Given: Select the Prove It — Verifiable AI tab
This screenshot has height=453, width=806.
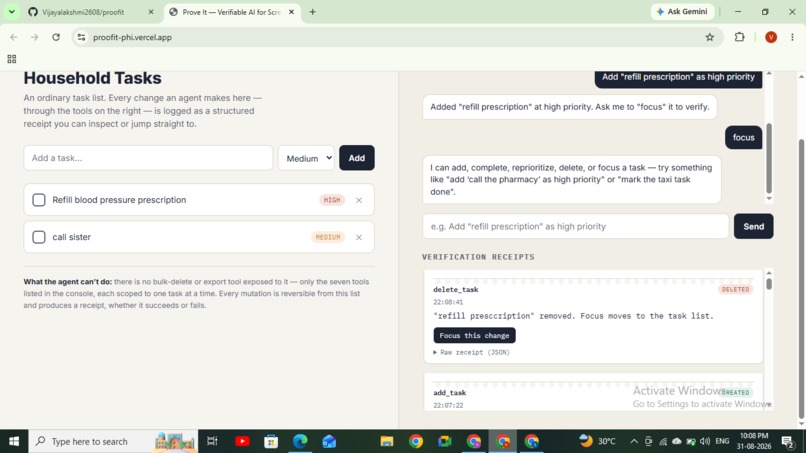Looking at the screenshot, I should point(230,12).
